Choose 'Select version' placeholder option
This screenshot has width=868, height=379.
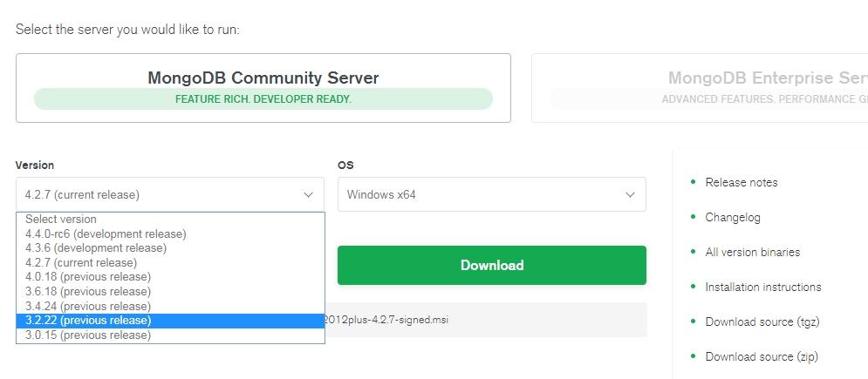(170, 220)
